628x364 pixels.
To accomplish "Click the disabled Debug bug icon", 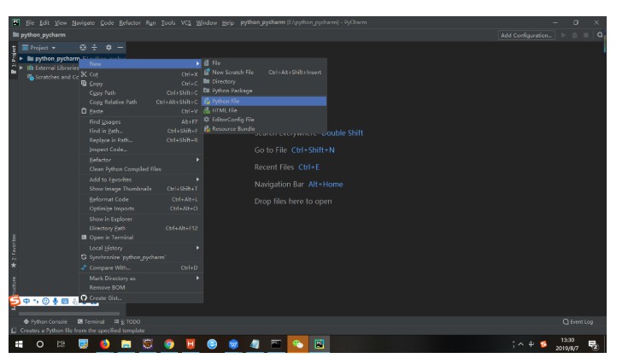I will [575, 35].
